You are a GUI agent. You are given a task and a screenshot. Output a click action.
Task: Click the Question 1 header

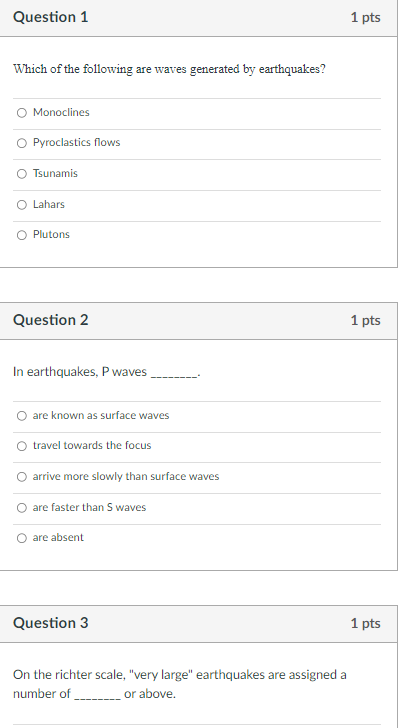coord(51,17)
